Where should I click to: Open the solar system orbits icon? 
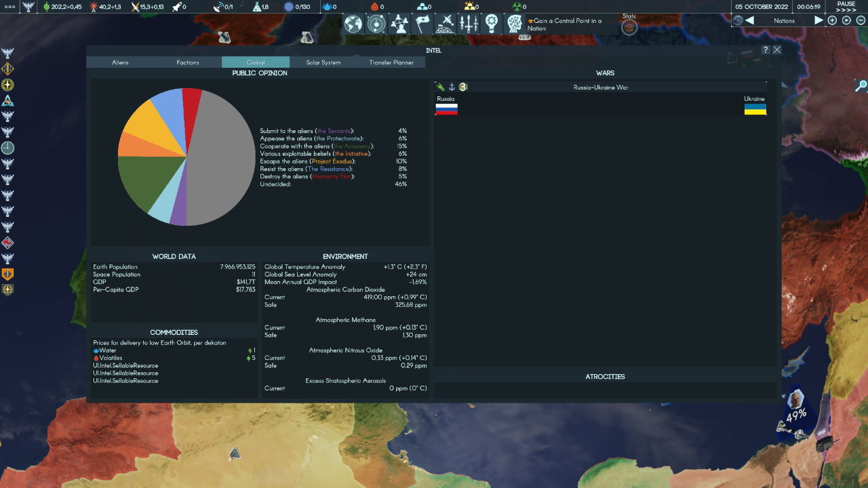click(376, 24)
